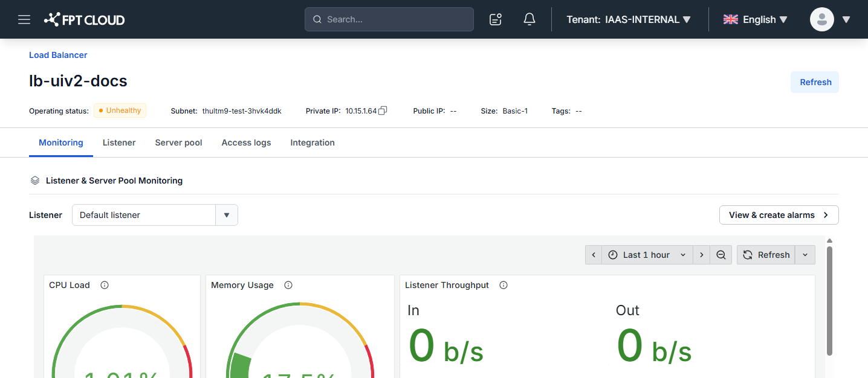Click the Unhealthy status badge
This screenshot has width=868, height=378.
click(x=120, y=111)
